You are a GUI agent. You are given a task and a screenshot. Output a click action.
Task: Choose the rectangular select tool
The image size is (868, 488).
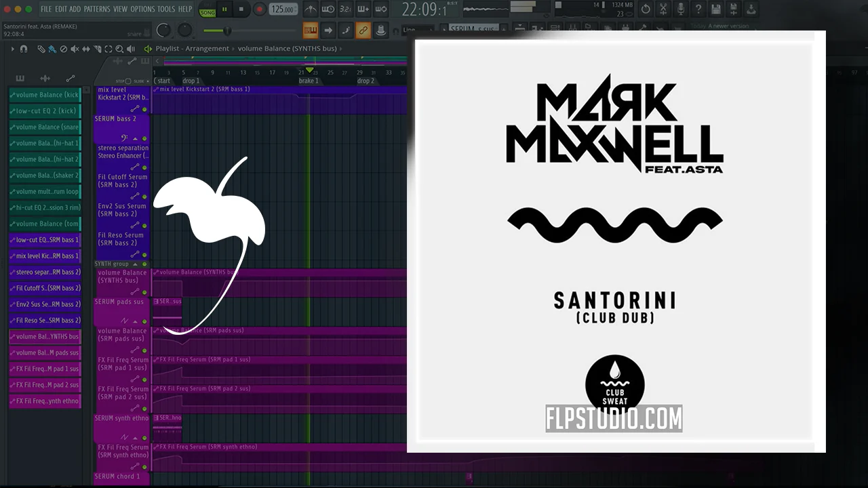click(x=108, y=49)
